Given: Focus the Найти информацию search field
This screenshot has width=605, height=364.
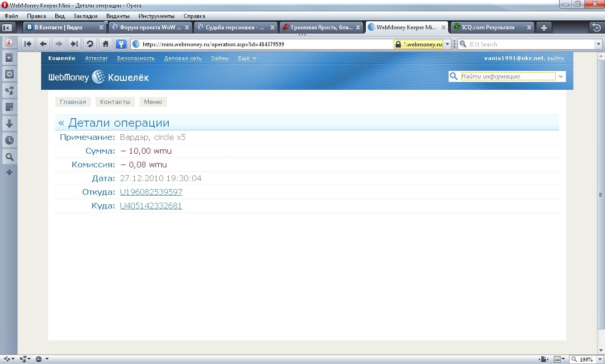Looking at the screenshot, I should 508,77.
